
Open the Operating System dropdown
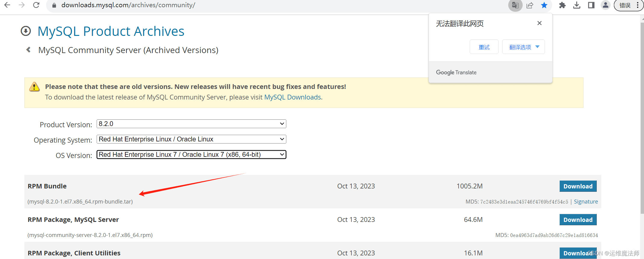point(191,139)
